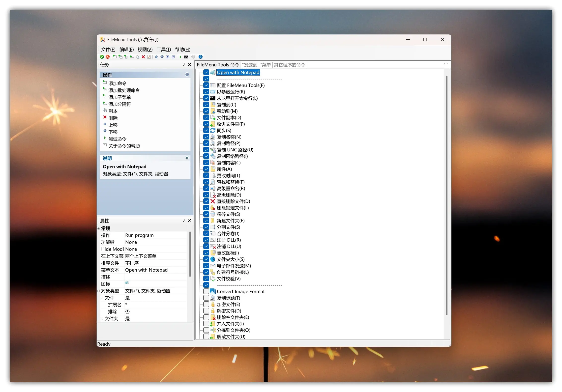Click the Add command toolbar icon
The width and height of the screenshot is (562, 392).
pos(115,57)
